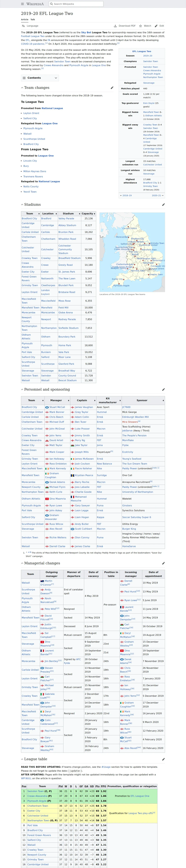Click the Plymouth Argyle label on map
Screen dimensions: 186x868
click(x=121, y=285)
